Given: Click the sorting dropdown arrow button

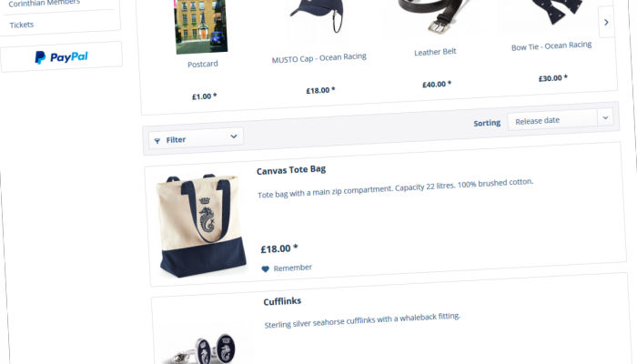Looking at the screenshot, I should [x=605, y=117].
